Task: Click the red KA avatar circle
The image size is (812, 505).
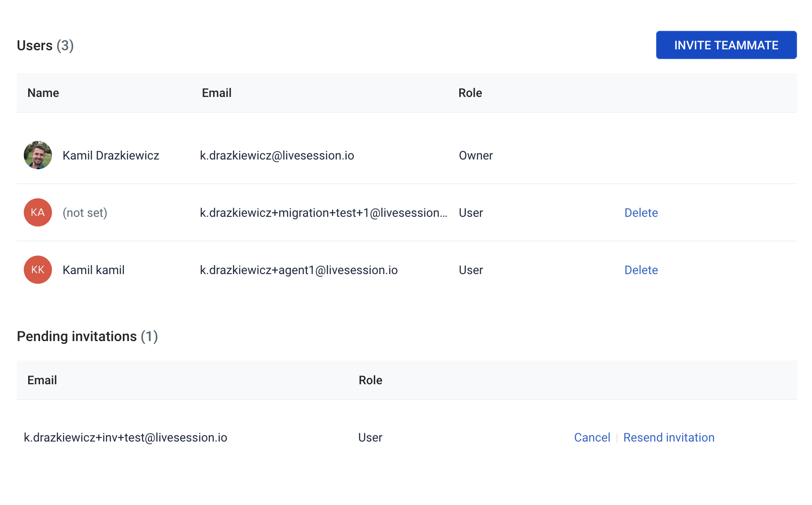Action: [38, 212]
